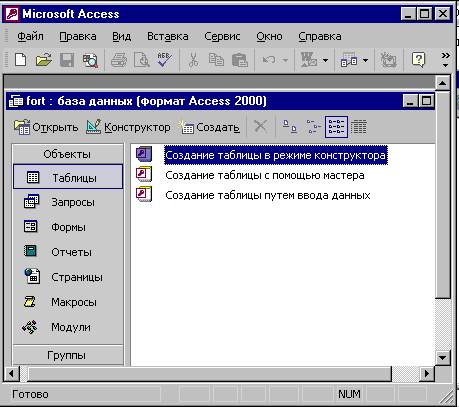Switch to Small Icons view

(x=314, y=127)
